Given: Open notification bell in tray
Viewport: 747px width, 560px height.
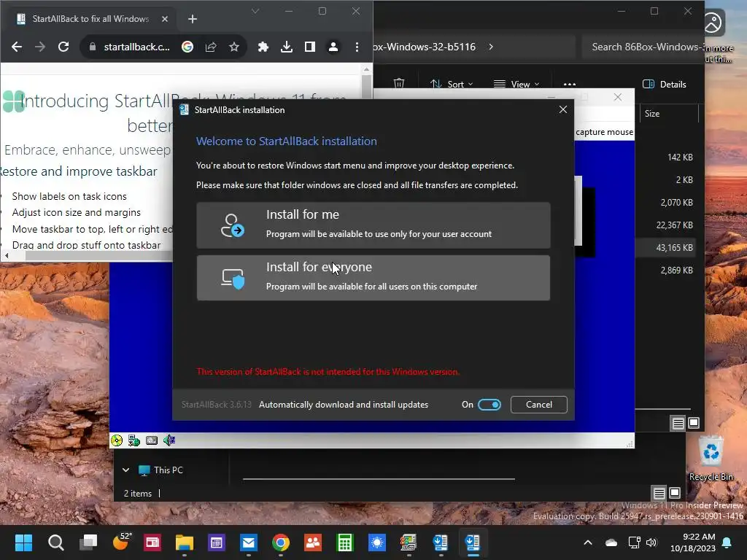Looking at the screenshot, I should point(727,542).
